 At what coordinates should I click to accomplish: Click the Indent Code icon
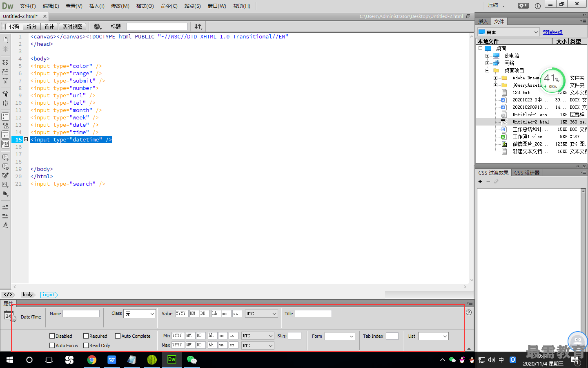5,207
